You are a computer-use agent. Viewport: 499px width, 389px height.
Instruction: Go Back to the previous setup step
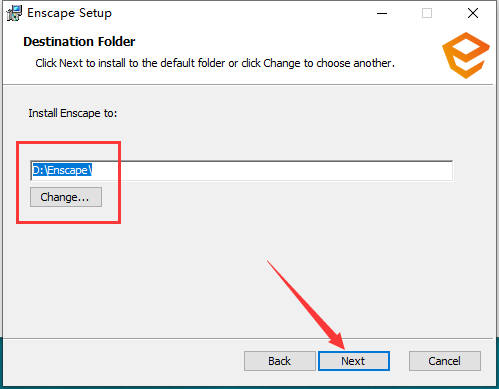pos(280,361)
